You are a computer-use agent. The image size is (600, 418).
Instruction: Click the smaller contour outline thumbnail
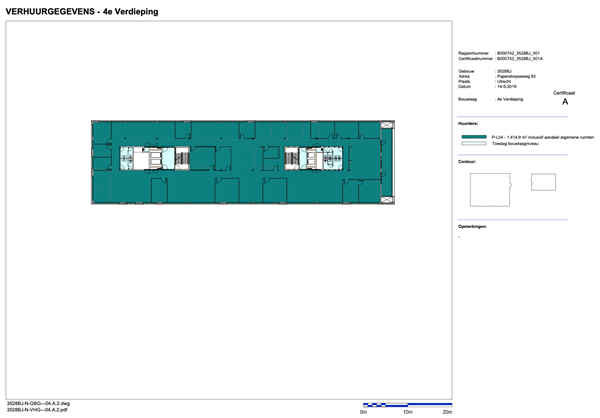543,182
